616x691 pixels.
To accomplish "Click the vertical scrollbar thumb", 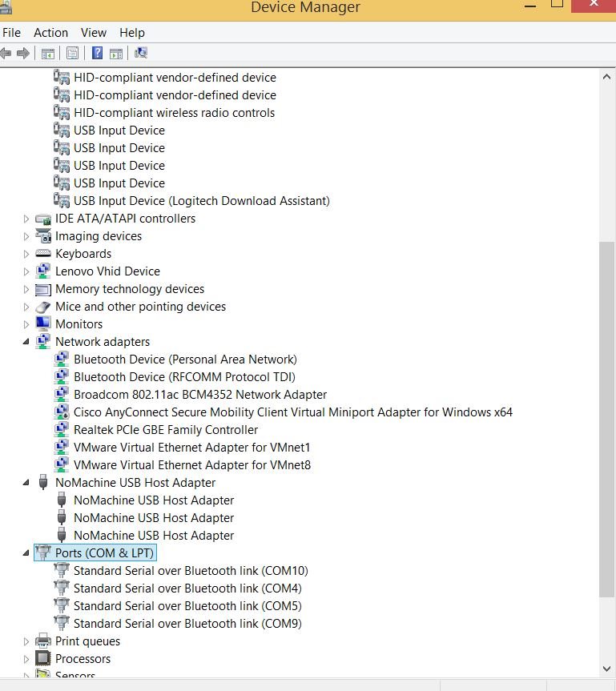I will click(x=606, y=419).
